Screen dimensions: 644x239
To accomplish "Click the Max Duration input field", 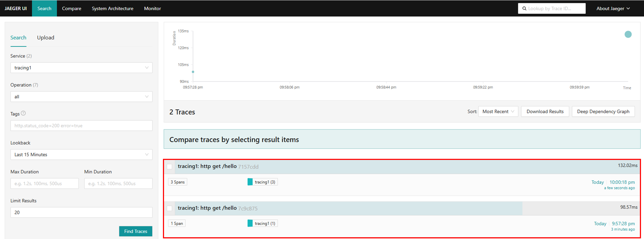I will 44,183.
